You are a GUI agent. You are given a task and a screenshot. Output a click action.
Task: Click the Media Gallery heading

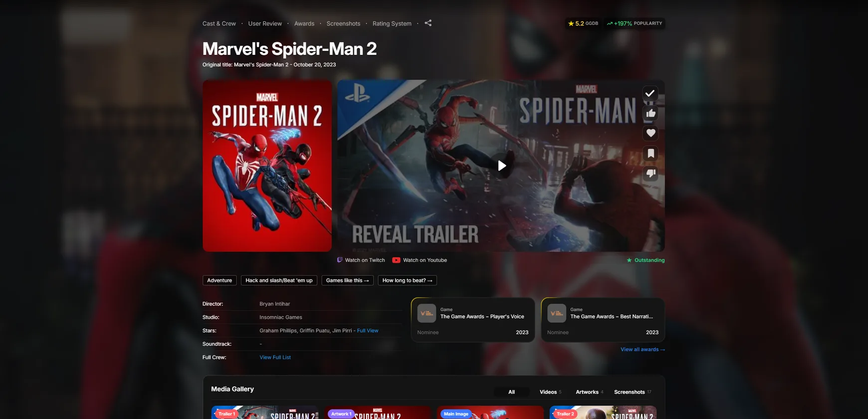(x=232, y=389)
